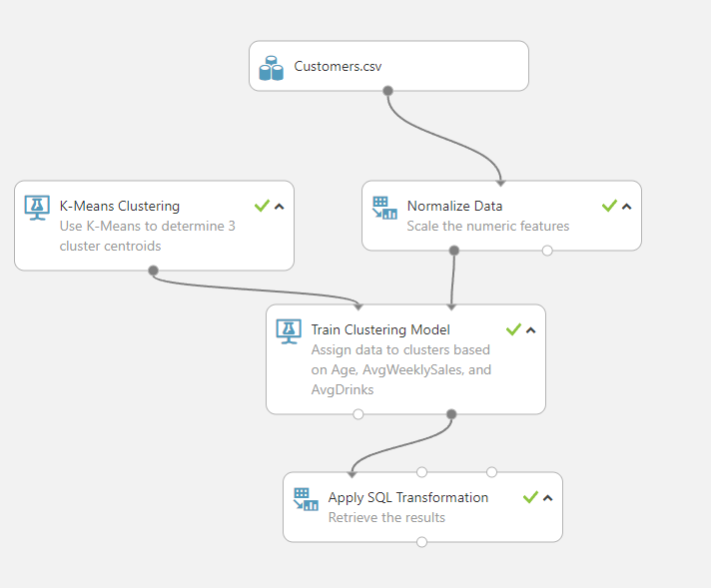Collapse the Apply SQL Transformation comment
The width and height of the screenshot is (711, 588).
(548, 498)
